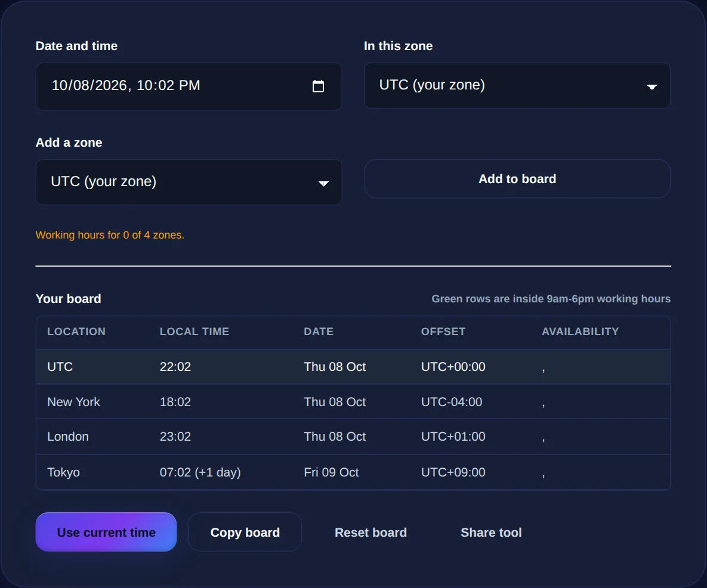The image size is (707, 588).
Task: Click the UTC-04:00 offset cell
Action: coord(452,402)
